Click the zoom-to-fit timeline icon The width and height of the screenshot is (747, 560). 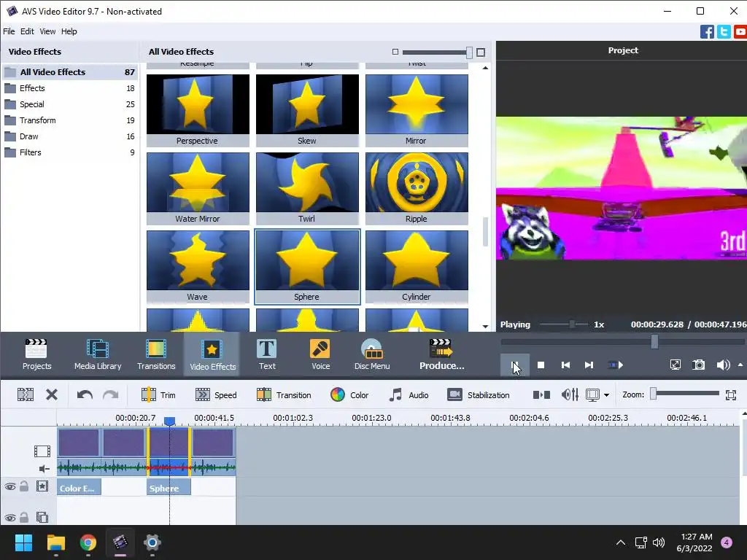coord(731,394)
